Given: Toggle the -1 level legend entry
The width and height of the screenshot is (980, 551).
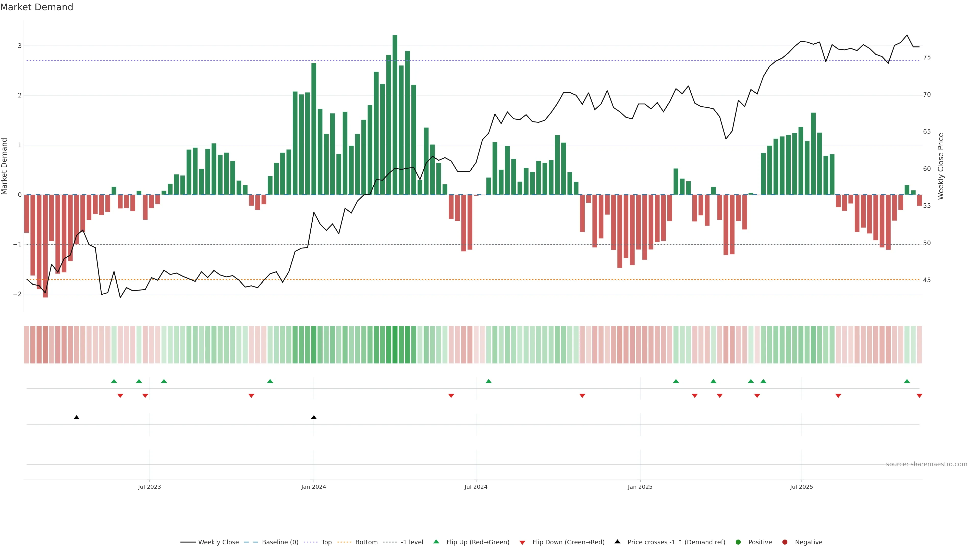Looking at the screenshot, I should [412, 542].
